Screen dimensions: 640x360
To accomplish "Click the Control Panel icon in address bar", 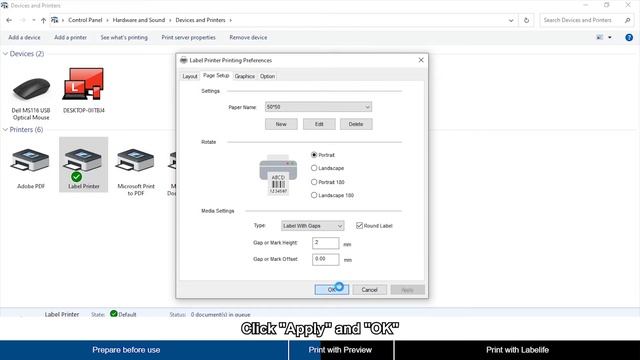I will point(55,20).
